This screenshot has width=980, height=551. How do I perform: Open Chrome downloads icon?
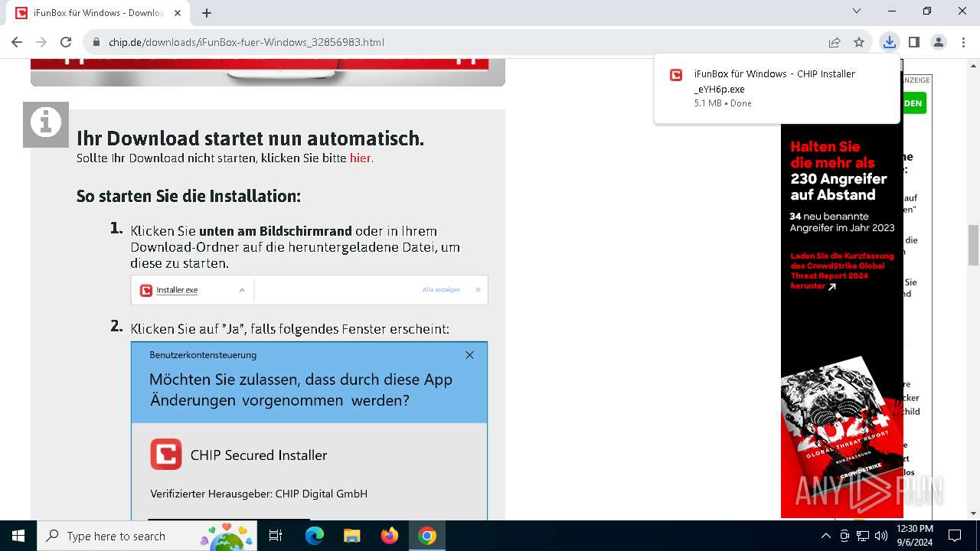point(889,42)
